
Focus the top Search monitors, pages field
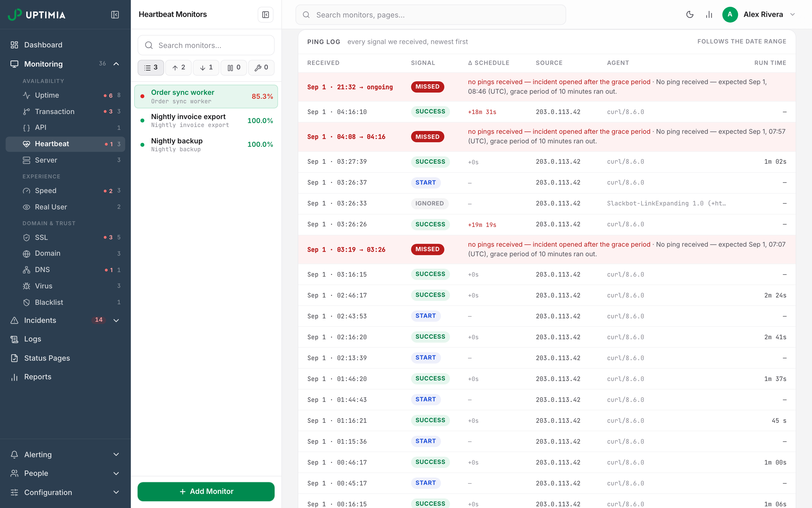[431, 15]
